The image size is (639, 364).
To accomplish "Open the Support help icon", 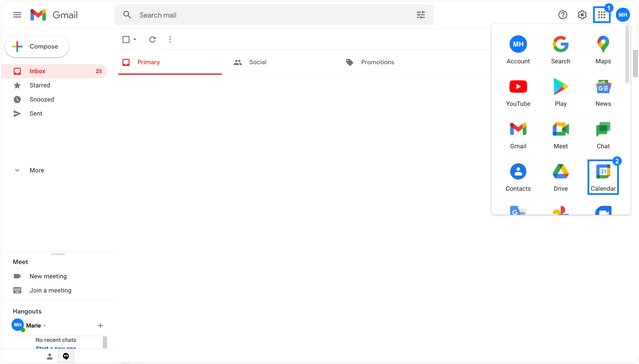I will click(x=563, y=15).
